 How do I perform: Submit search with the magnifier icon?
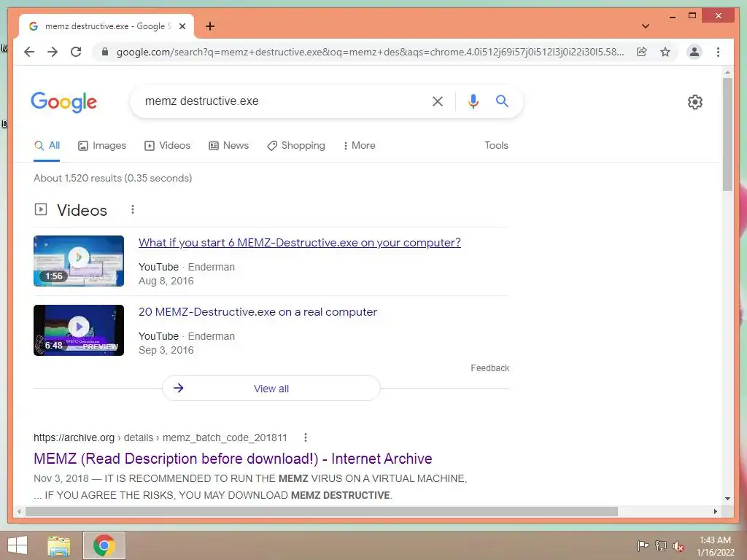pos(502,101)
